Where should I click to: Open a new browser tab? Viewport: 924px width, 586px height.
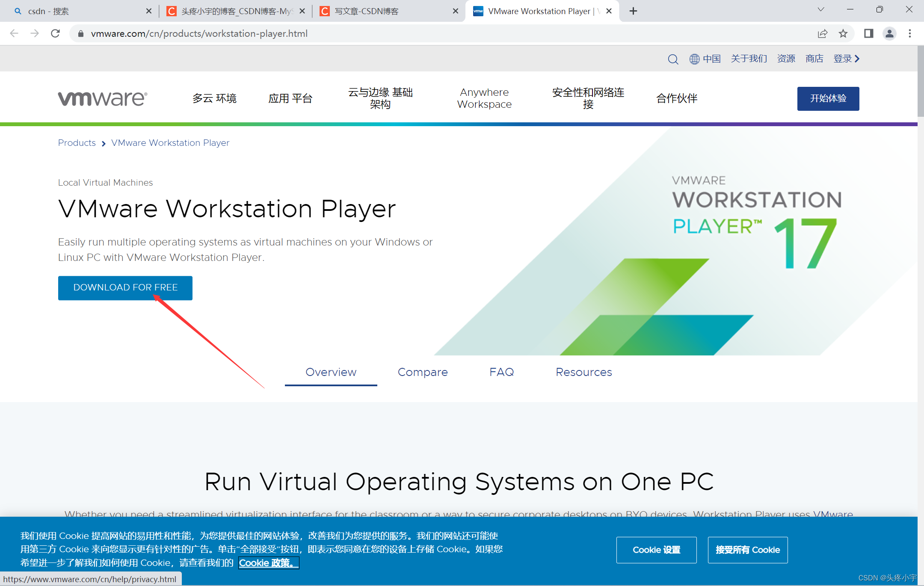pos(634,11)
